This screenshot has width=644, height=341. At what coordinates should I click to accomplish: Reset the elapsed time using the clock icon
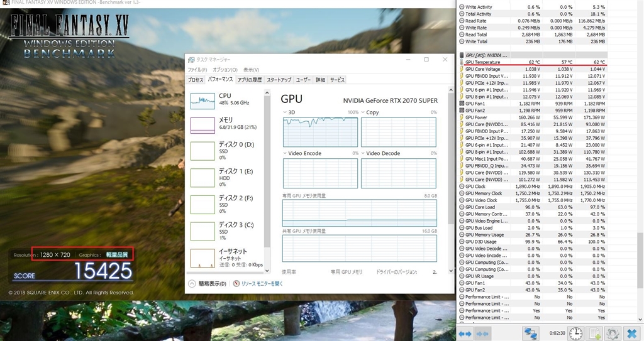pos(576,333)
